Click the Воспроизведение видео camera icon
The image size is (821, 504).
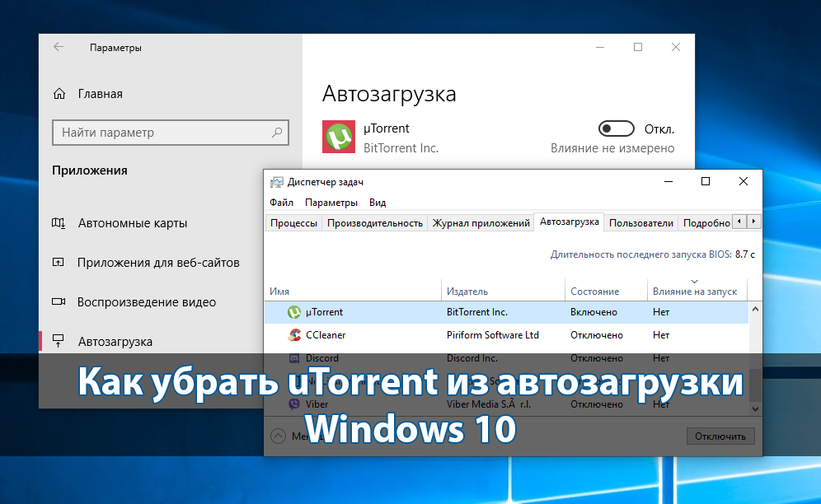pyautogui.click(x=59, y=301)
